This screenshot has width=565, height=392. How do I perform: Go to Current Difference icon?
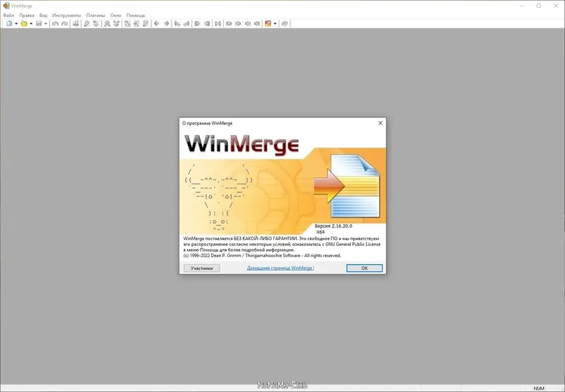(136, 23)
